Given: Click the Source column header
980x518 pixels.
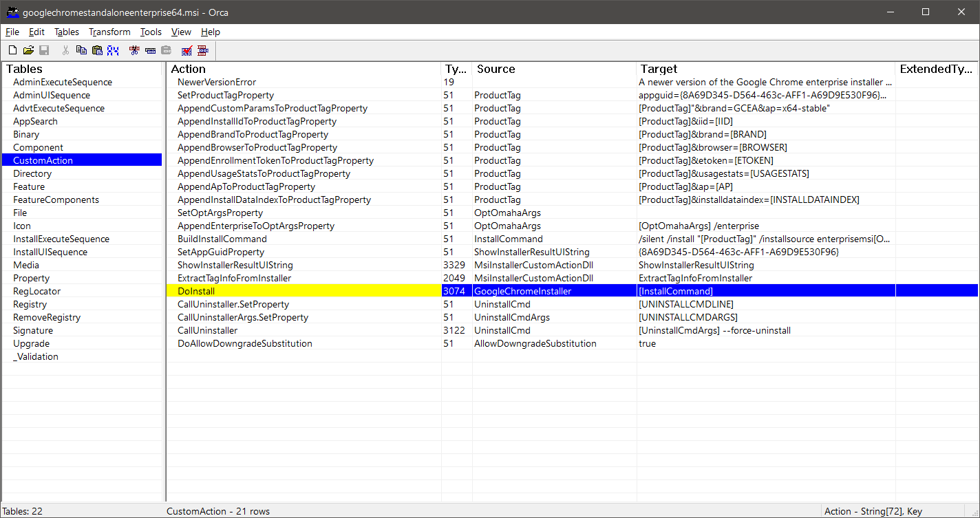Looking at the screenshot, I should [555, 69].
